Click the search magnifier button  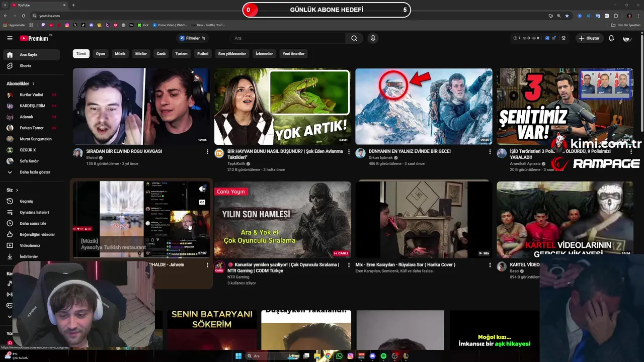click(354, 38)
